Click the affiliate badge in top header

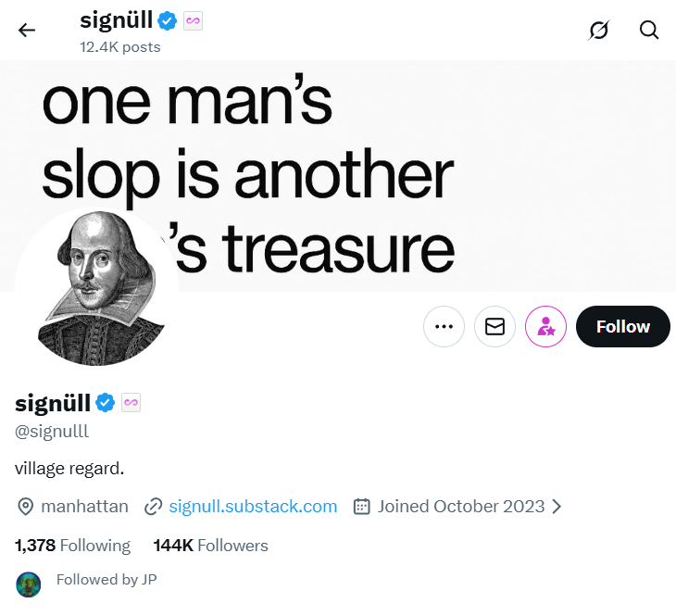(193, 20)
